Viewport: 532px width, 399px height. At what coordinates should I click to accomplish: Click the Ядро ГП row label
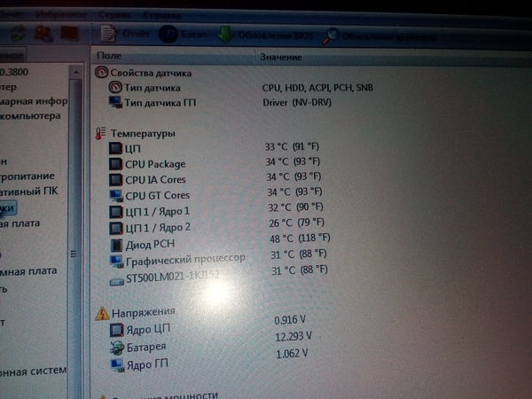point(147,364)
